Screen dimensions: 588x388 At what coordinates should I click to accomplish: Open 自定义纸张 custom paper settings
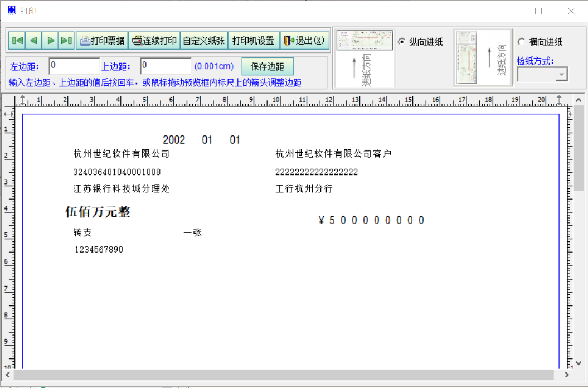pyautogui.click(x=204, y=41)
